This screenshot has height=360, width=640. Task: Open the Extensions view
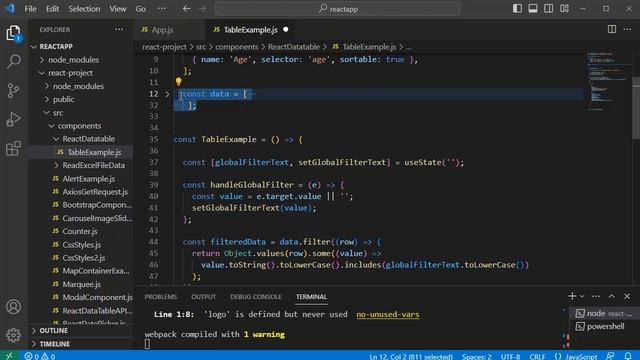(x=13, y=148)
